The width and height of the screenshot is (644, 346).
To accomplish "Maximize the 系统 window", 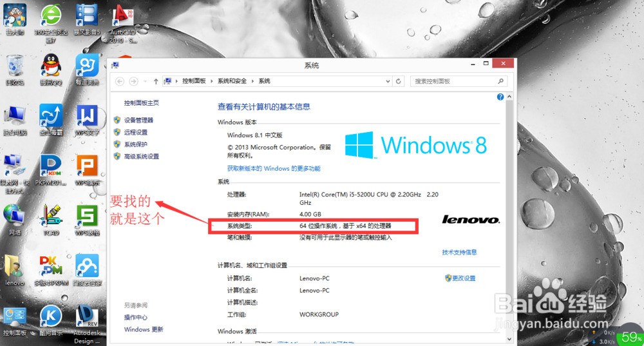I will tap(486, 63).
